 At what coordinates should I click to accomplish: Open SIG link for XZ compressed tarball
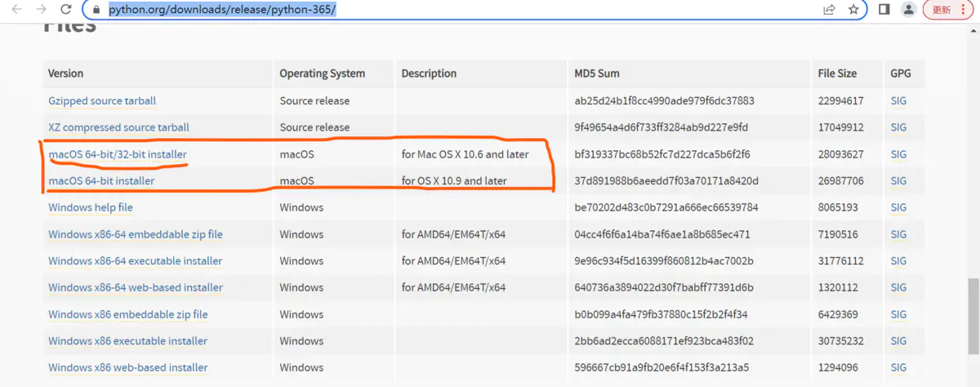click(898, 127)
